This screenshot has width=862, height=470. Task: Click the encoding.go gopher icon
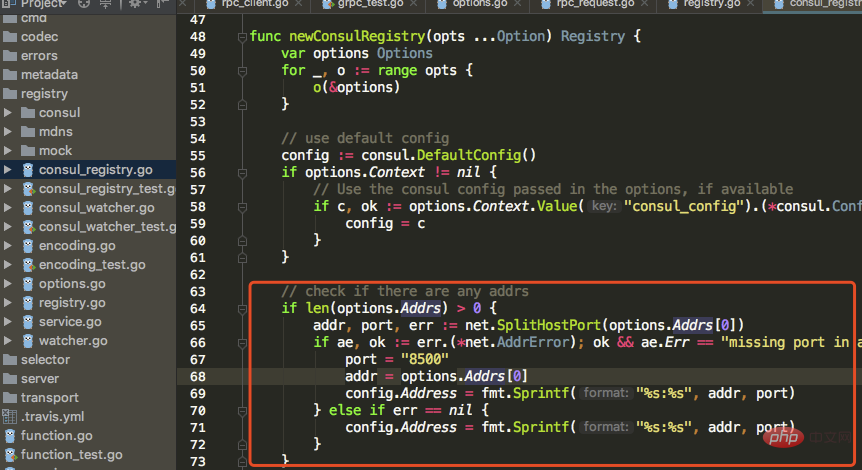28,246
